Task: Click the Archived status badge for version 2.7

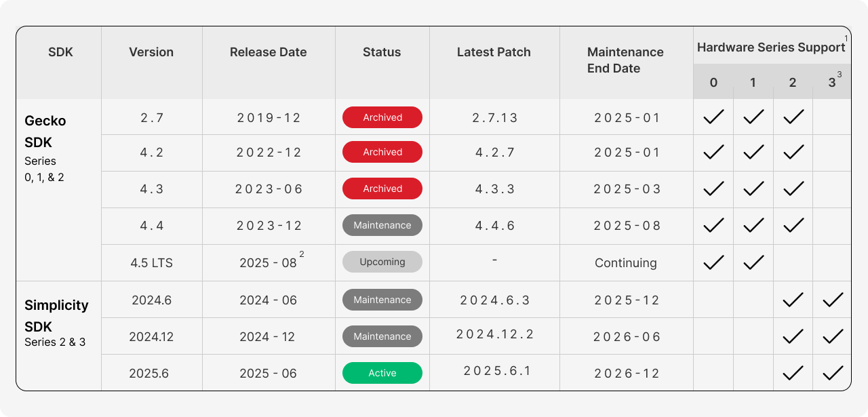Action: pyautogui.click(x=382, y=117)
